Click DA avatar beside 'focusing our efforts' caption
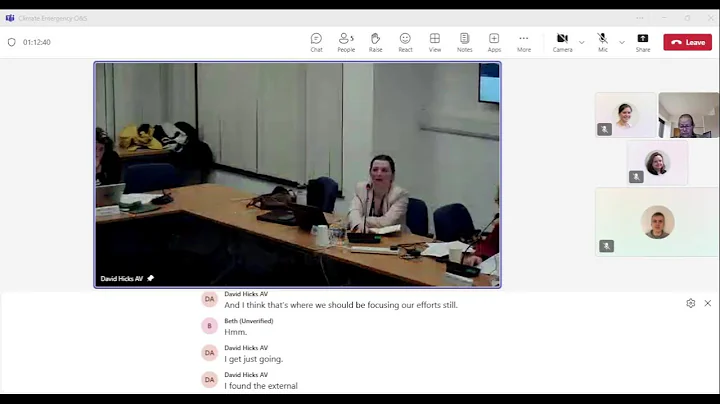The width and height of the screenshot is (720, 404). [x=209, y=299]
